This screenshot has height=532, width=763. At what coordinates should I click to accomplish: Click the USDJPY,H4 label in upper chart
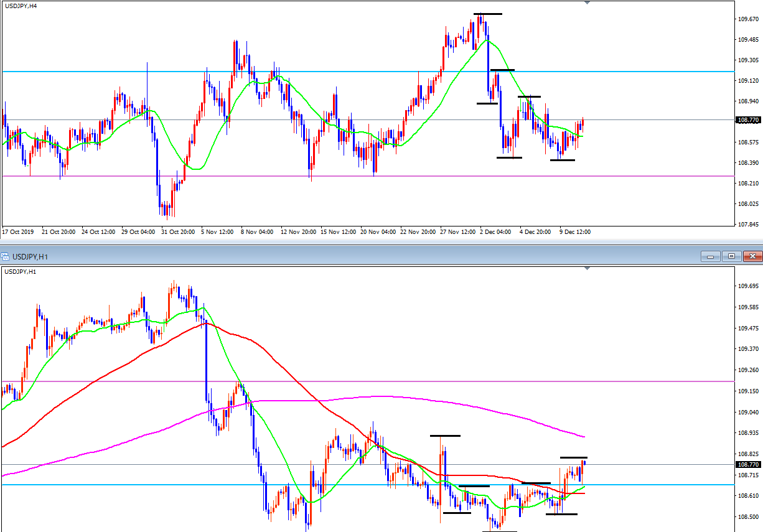point(21,6)
